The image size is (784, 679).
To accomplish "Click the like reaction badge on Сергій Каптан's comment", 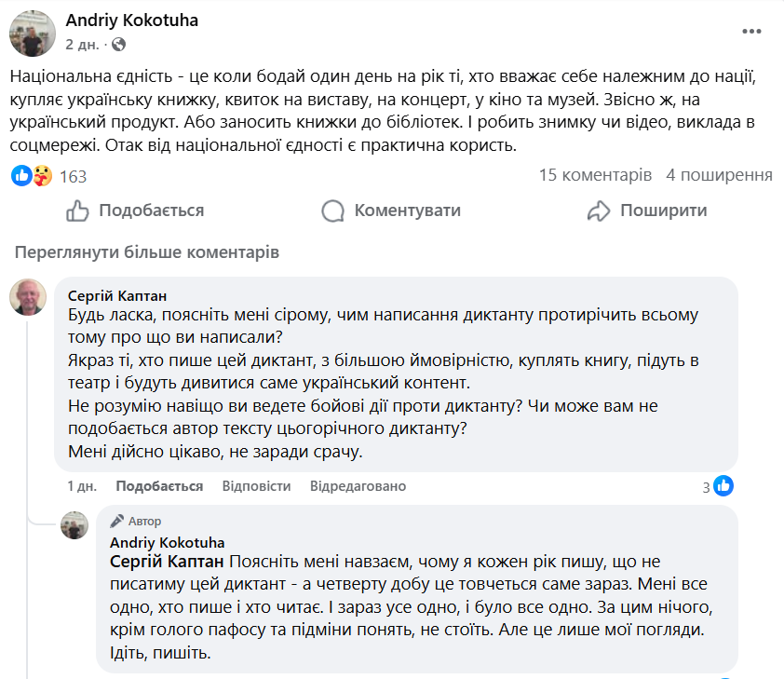I will point(723,486).
